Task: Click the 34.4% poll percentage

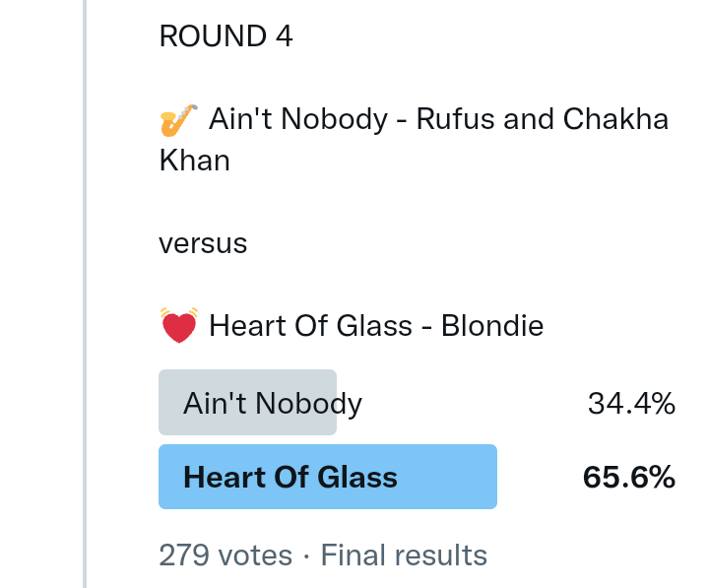Action: (x=631, y=403)
